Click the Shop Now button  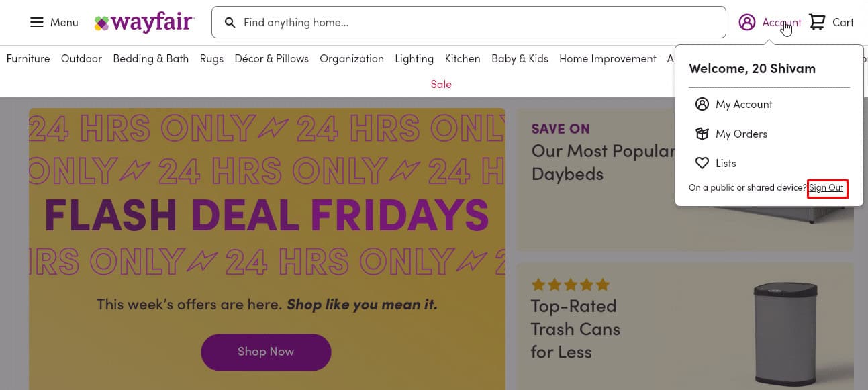(266, 352)
